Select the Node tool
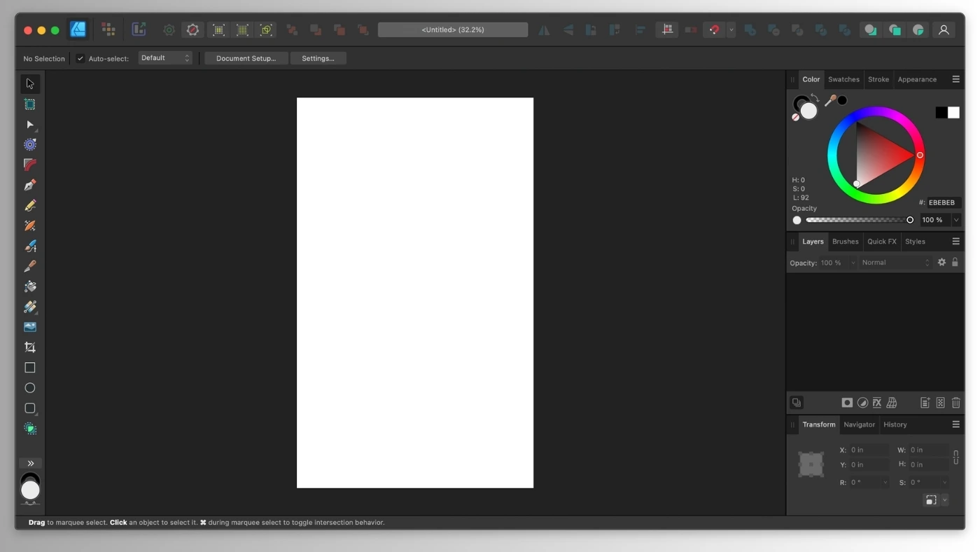The height and width of the screenshot is (552, 980). (30, 125)
